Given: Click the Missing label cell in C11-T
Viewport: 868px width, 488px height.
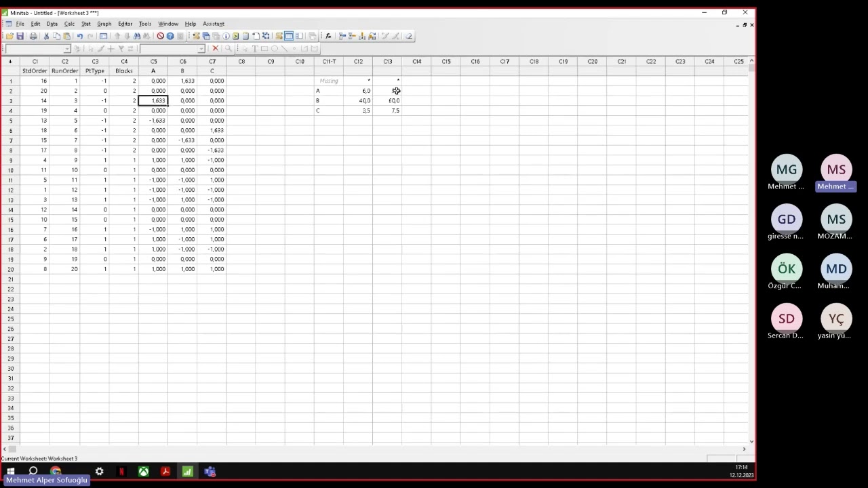Looking at the screenshot, I should [x=329, y=81].
